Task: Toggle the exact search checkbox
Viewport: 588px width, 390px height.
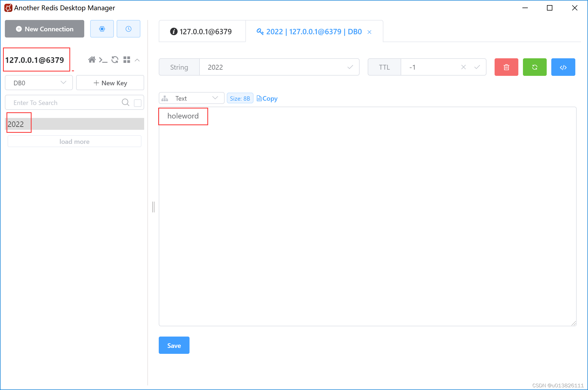Action: pos(138,103)
